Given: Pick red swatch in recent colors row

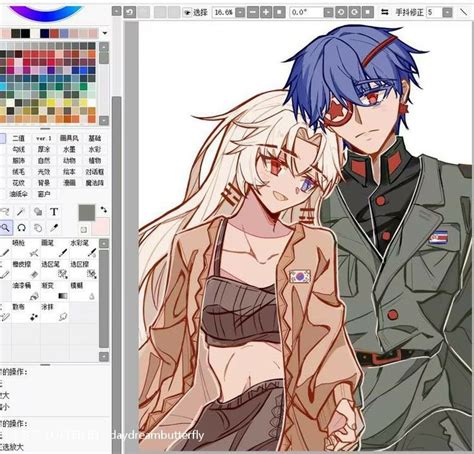Looking at the screenshot, I should pyautogui.click(x=54, y=33).
